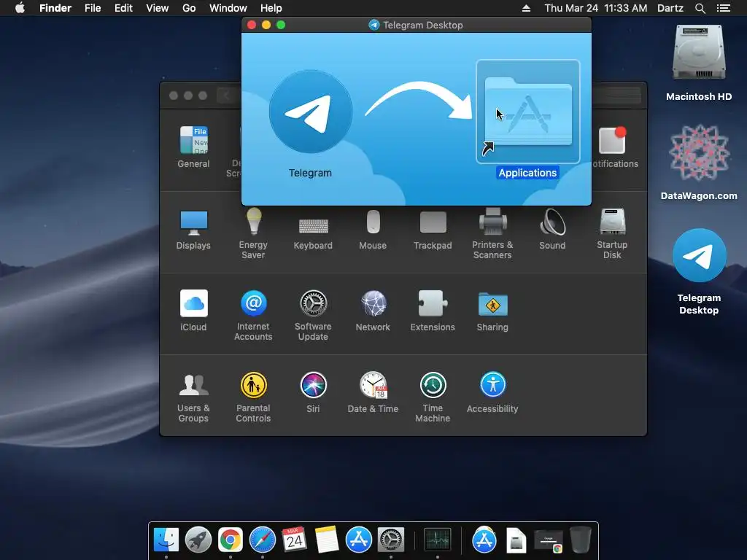Screen dimensions: 747x560
Task: Select the Applications folder shortcut
Action: (528, 112)
